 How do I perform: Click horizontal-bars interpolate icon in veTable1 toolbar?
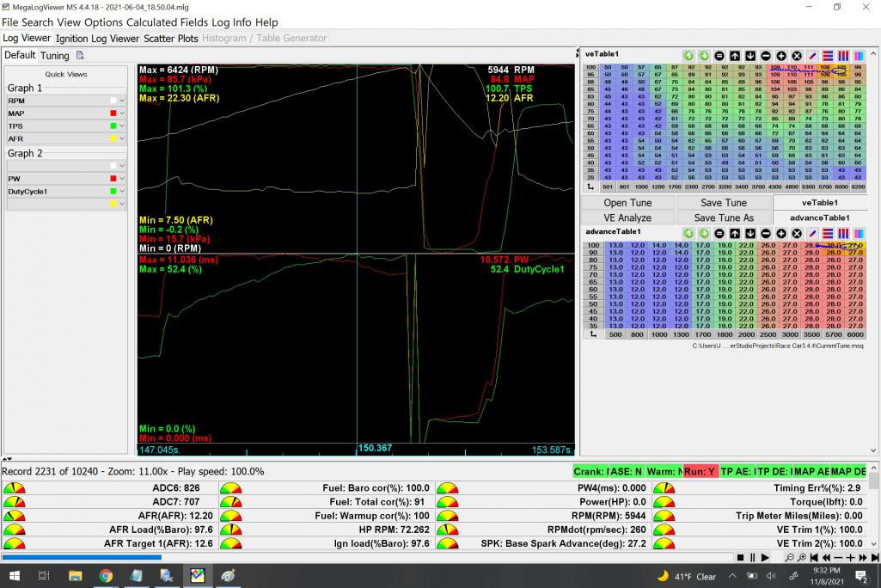828,56
